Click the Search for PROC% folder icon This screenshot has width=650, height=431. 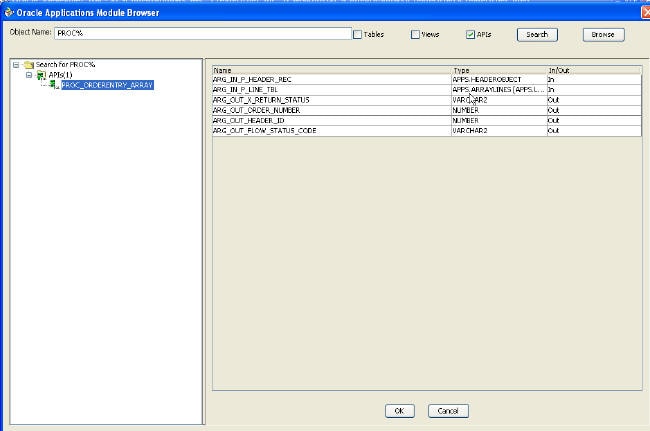[x=29, y=65]
